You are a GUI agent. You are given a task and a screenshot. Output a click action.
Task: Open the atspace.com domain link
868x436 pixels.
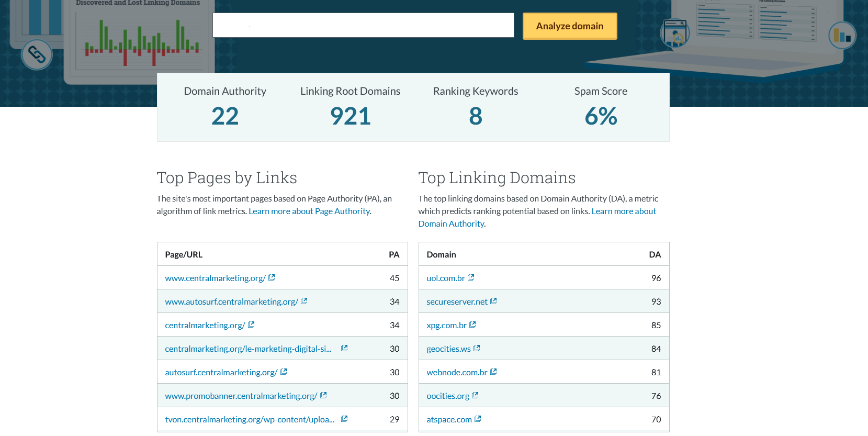449,419
